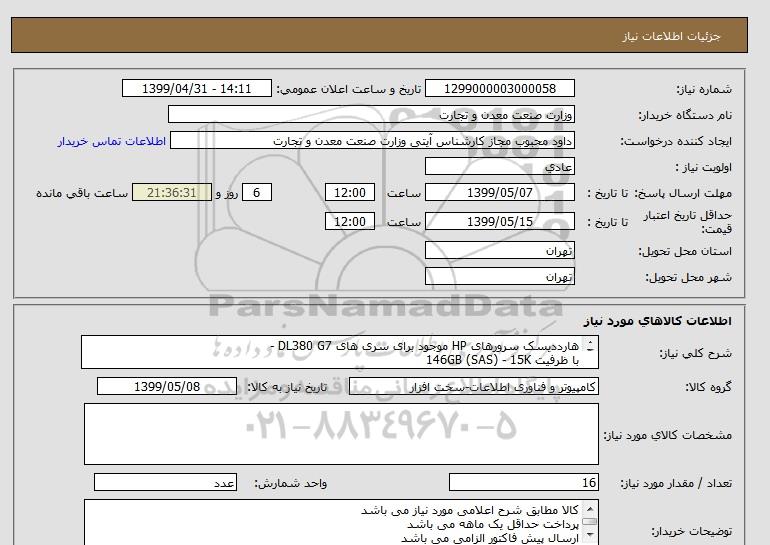Click the priority field showing عادي
Viewport: 770px width, 545px height.
click(x=499, y=166)
